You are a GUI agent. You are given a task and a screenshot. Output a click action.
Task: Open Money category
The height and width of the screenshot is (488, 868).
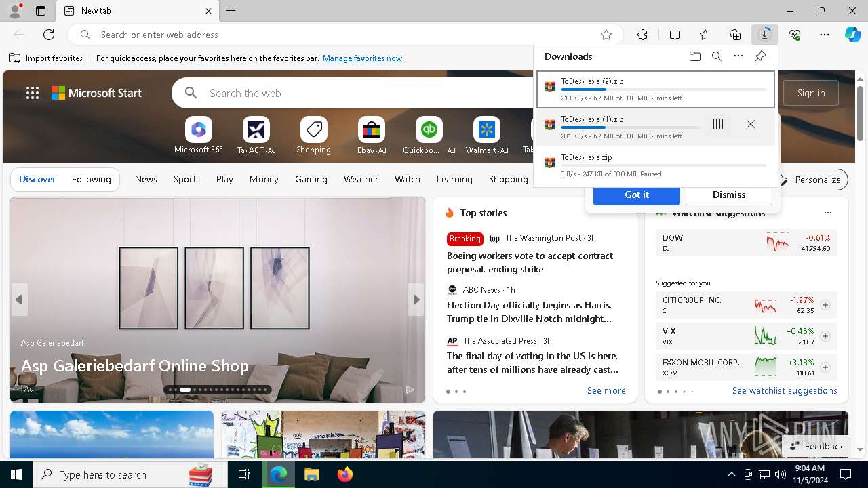coord(264,179)
